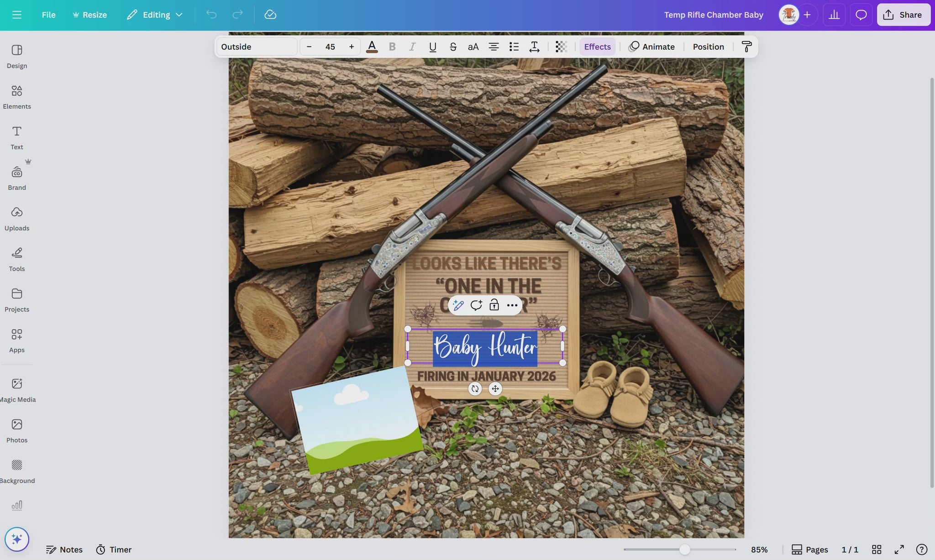The image size is (935, 560).
Task: Toggle underline formatting
Action: pos(432,47)
